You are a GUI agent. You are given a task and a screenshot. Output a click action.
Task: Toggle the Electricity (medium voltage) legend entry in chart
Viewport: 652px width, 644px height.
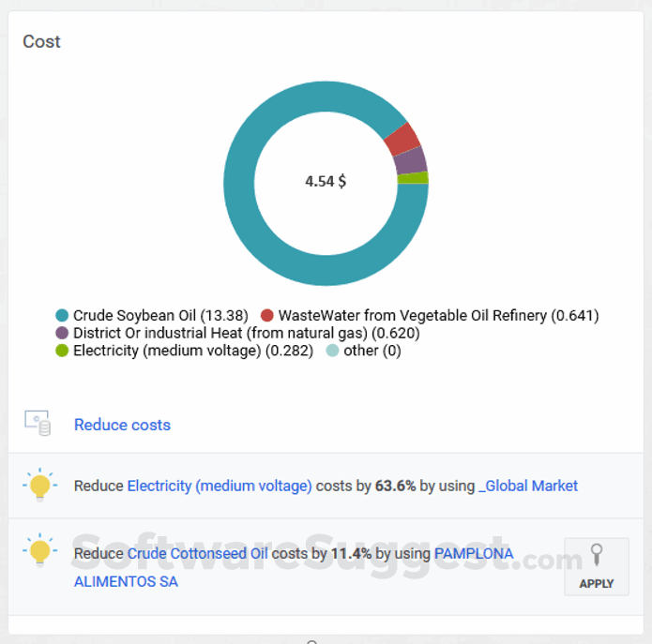point(185,351)
